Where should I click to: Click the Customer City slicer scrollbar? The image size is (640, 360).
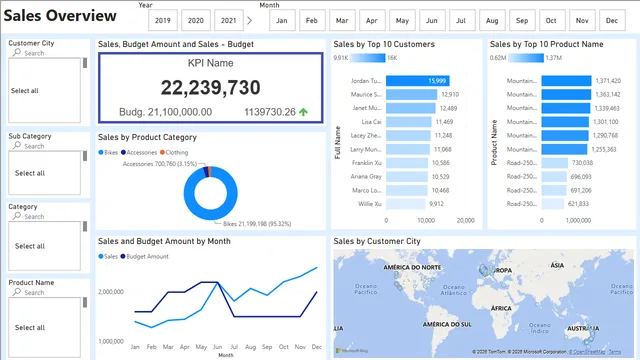(x=85, y=63)
